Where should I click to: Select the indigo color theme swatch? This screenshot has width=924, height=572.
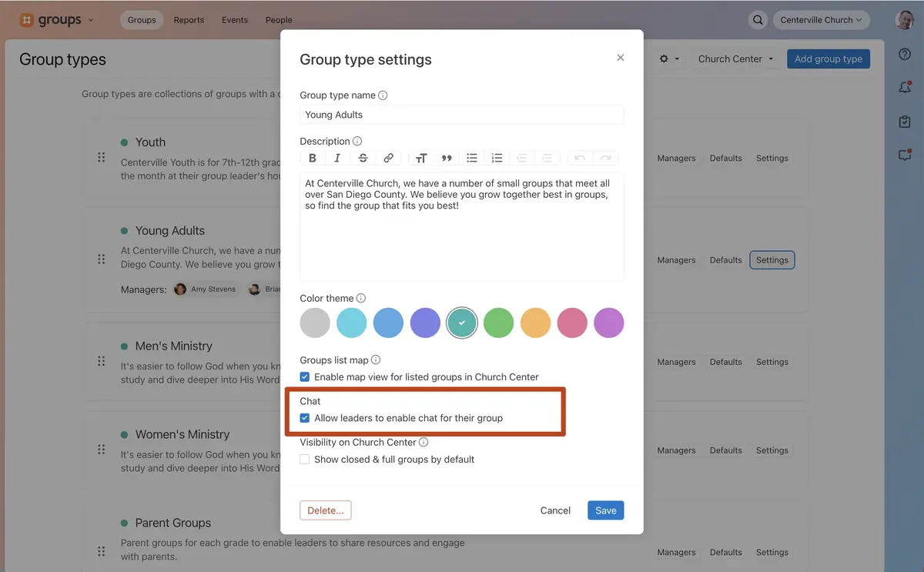pos(425,323)
